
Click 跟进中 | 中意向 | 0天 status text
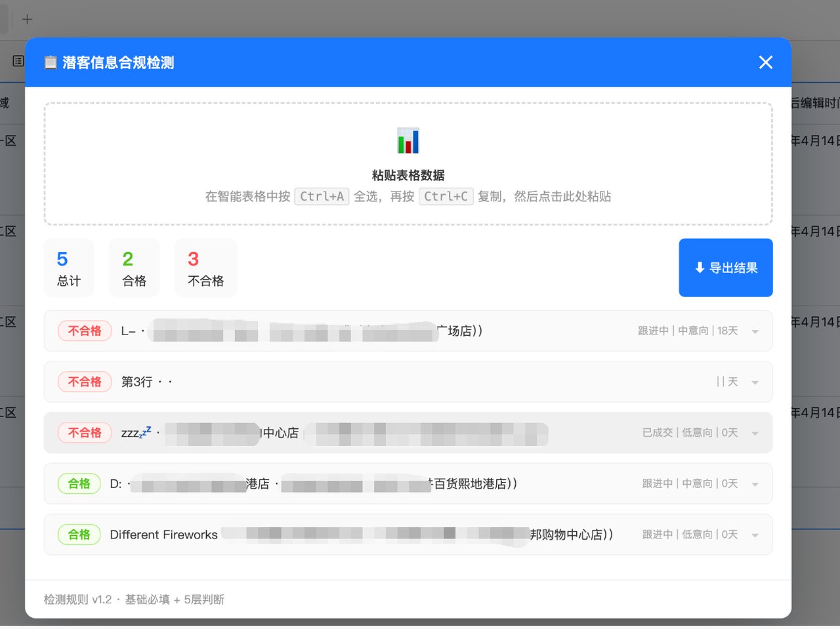[690, 483]
